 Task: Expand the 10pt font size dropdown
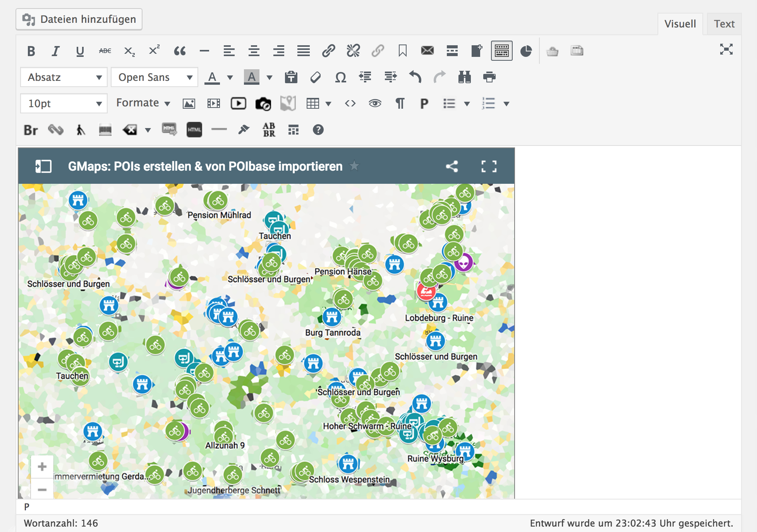[64, 103]
